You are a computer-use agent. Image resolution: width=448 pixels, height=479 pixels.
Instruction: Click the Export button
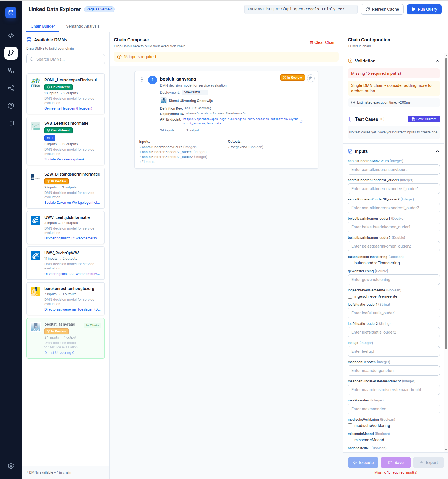pyautogui.click(x=429, y=463)
